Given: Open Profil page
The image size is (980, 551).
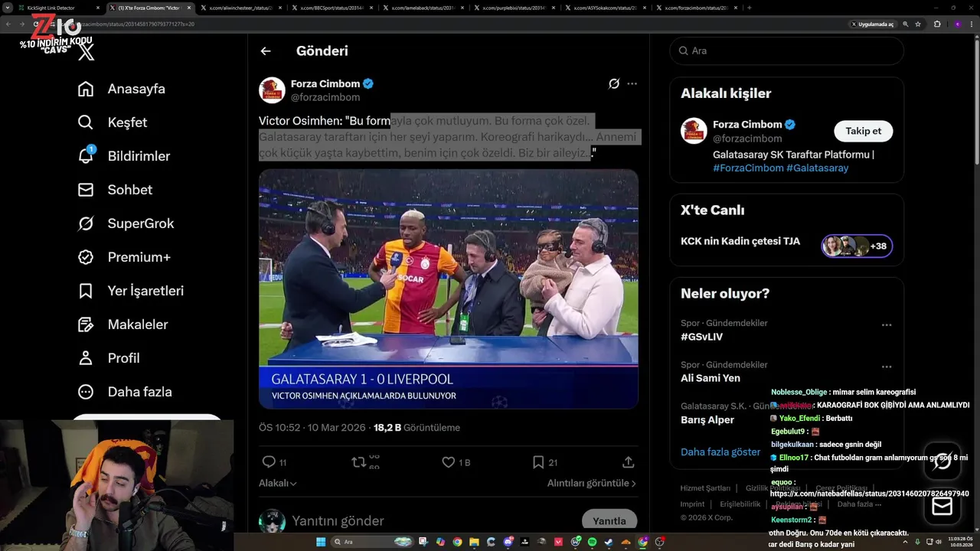Looking at the screenshot, I should 109,358.
